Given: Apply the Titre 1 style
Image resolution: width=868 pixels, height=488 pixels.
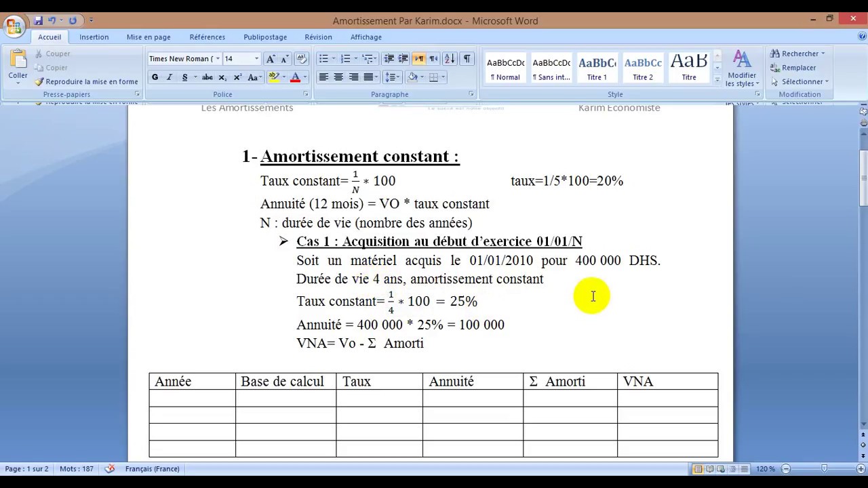Looking at the screenshot, I should [x=597, y=68].
